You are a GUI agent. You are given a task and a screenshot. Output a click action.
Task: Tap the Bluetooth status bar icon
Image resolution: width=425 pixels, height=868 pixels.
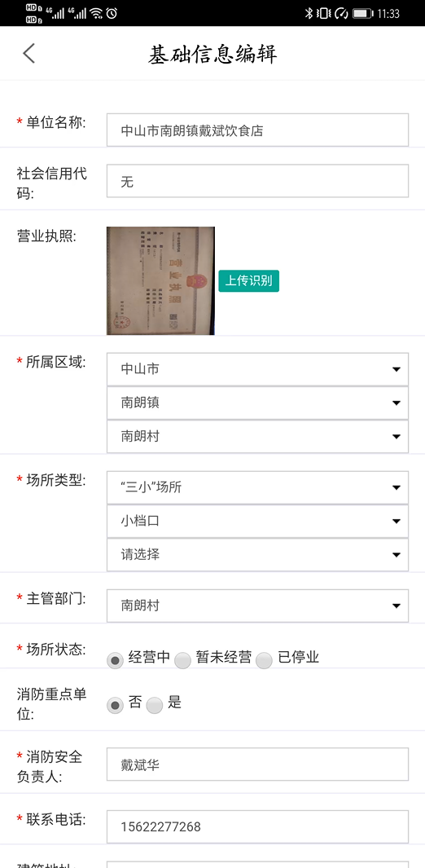(x=309, y=13)
